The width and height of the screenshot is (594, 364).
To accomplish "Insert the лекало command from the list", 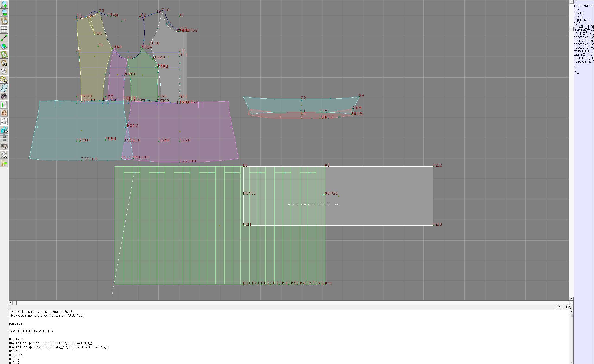I will click(579, 13).
